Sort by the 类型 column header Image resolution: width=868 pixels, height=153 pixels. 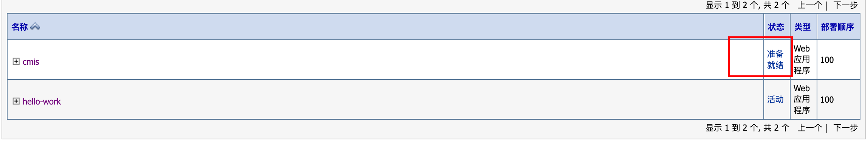click(802, 27)
